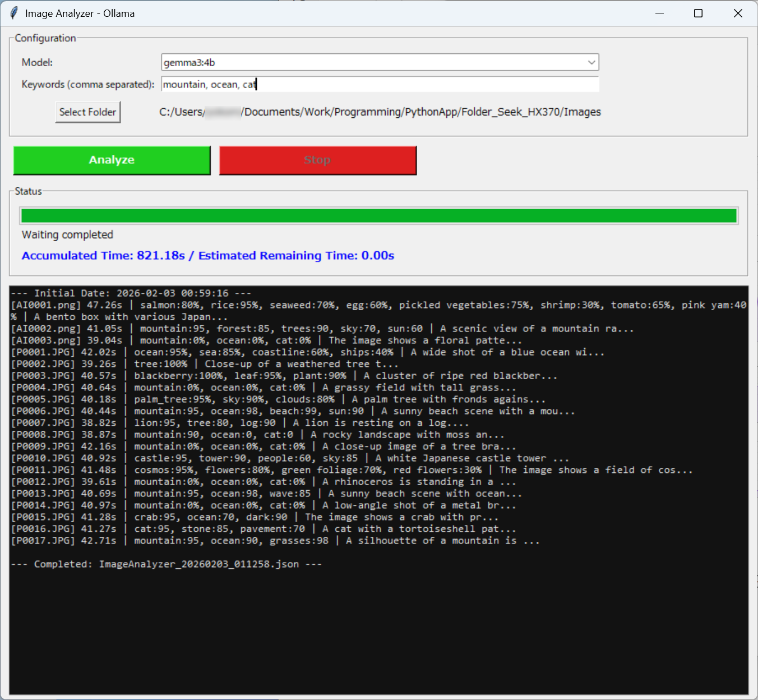Image resolution: width=758 pixels, height=700 pixels.
Task: Click the Select Folder button
Action: click(87, 112)
